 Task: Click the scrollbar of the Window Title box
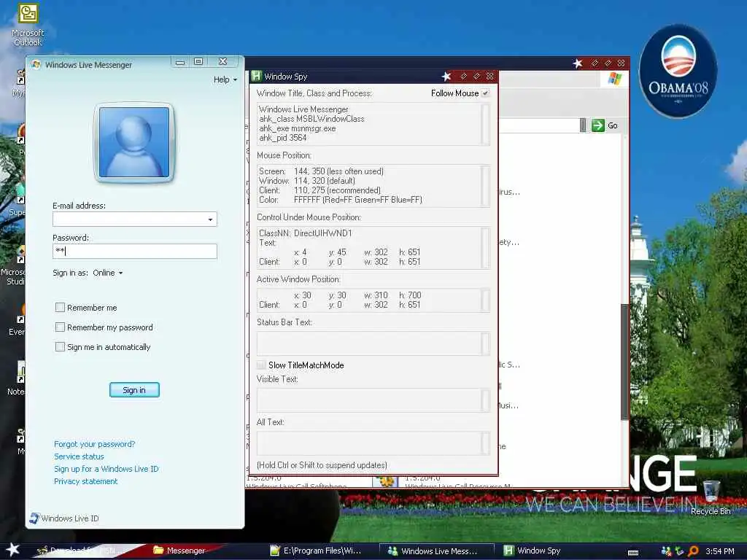coord(485,124)
